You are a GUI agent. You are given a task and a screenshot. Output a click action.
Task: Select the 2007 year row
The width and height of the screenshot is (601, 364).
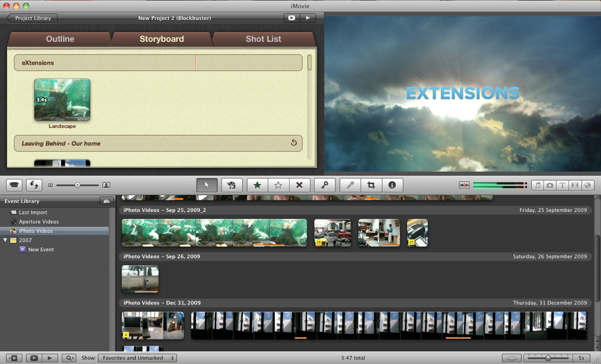55,240
